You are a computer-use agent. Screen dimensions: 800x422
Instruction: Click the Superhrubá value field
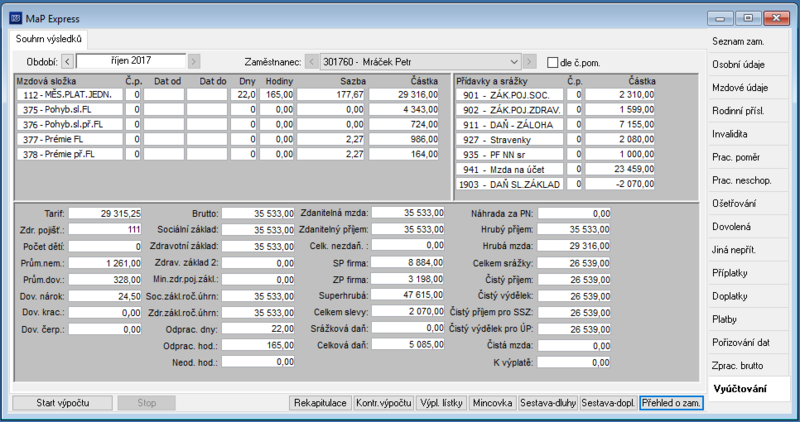click(x=408, y=295)
